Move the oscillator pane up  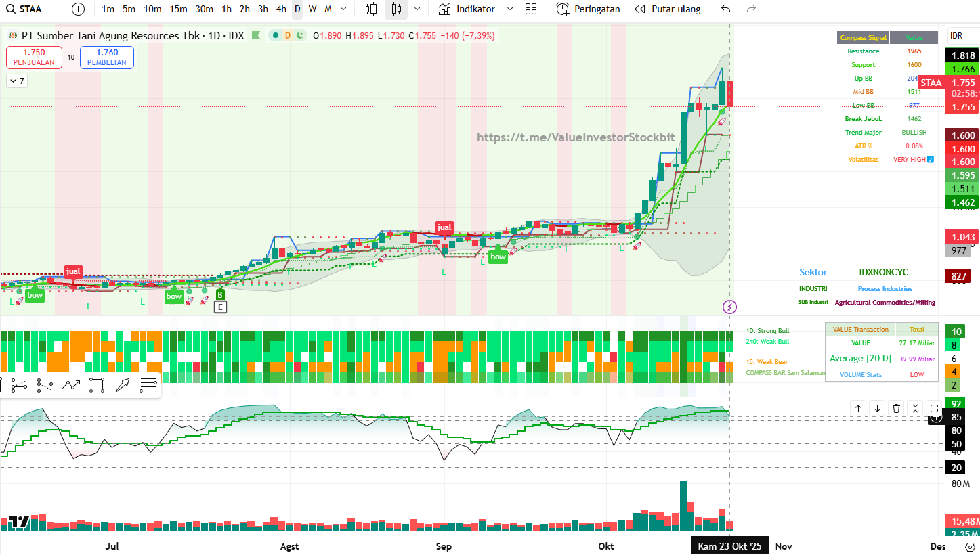click(858, 408)
